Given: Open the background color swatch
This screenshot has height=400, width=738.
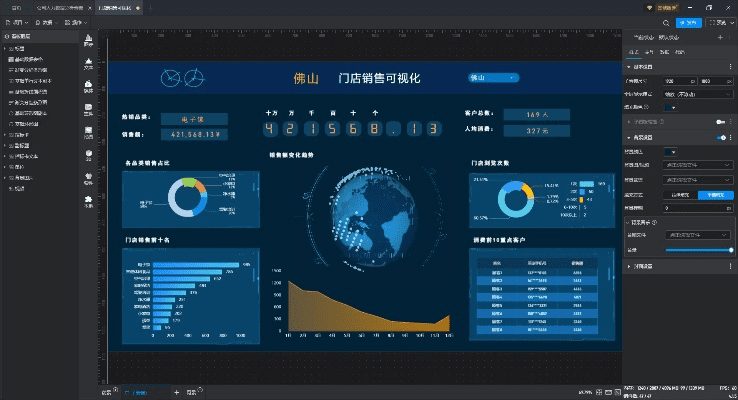Looking at the screenshot, I should [x=671, y=152].
